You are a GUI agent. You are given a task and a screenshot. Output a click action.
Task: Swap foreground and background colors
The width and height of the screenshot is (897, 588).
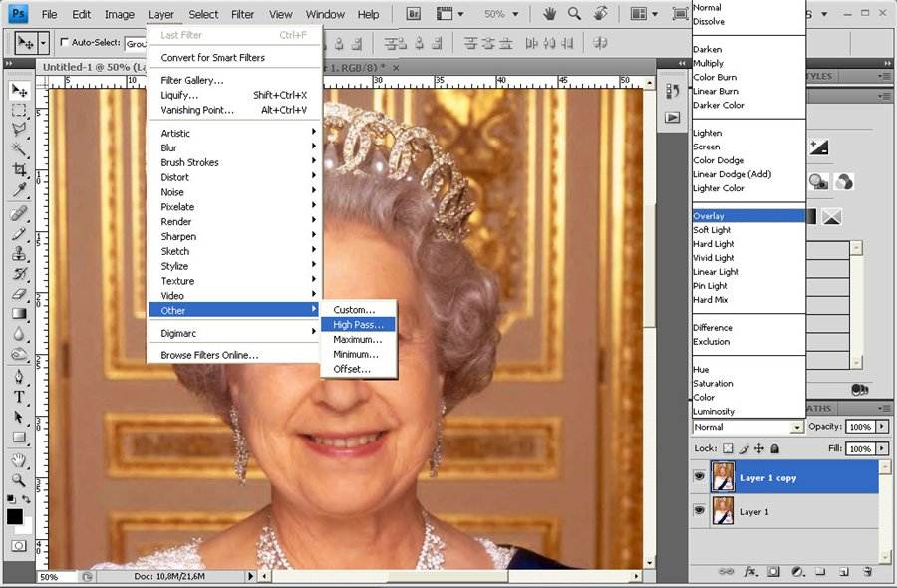pos(26,498)
